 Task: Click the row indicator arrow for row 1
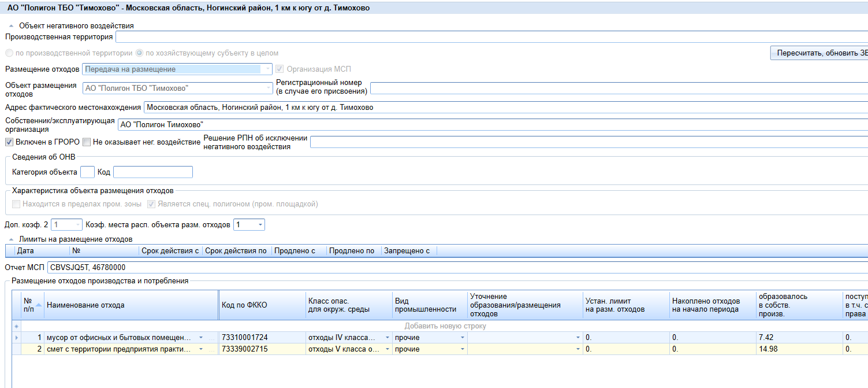(x=16, y=338)
